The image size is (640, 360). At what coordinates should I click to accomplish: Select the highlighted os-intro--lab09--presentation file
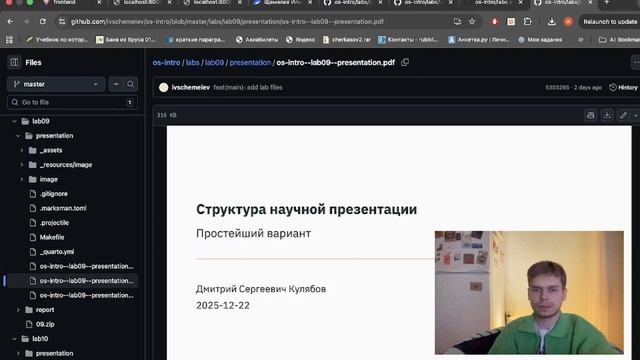click(72, 281)
